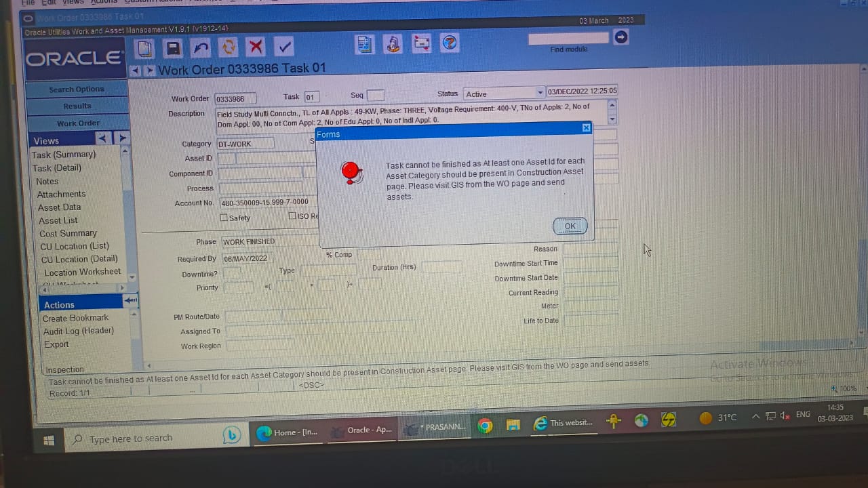Screen dimensions: 868x488
Task: Click the Work Order sidebar button
Action: tap(78, 123)
